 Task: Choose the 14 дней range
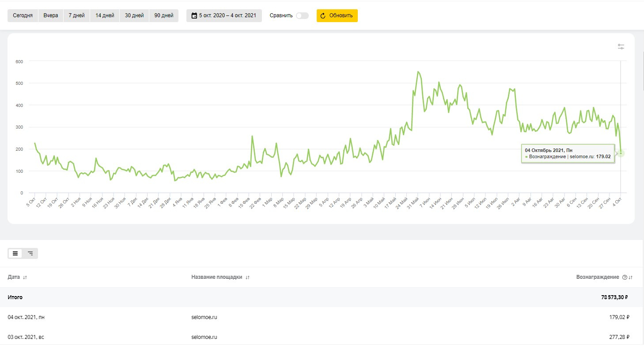click(105, 15)
